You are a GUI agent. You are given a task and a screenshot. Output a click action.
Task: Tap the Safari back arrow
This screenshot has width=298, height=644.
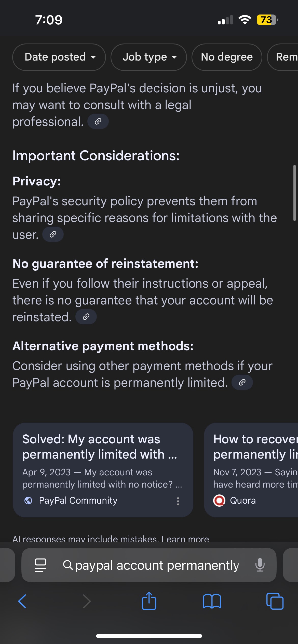point(22,601)
